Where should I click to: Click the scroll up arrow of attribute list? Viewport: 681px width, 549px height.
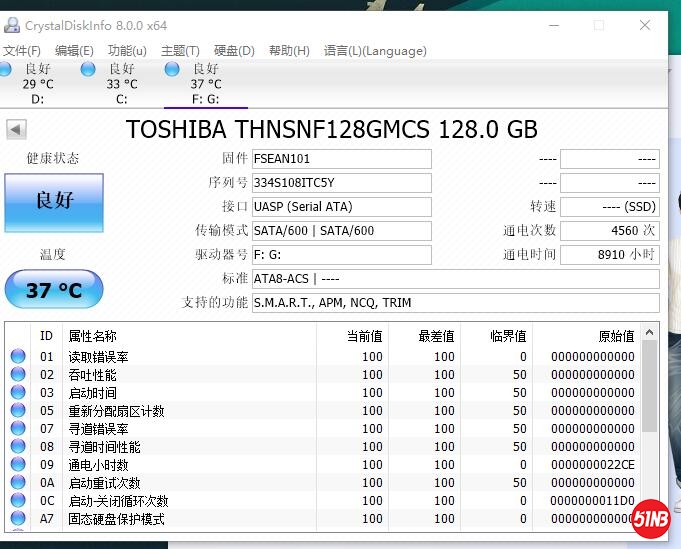coord(650,333)
